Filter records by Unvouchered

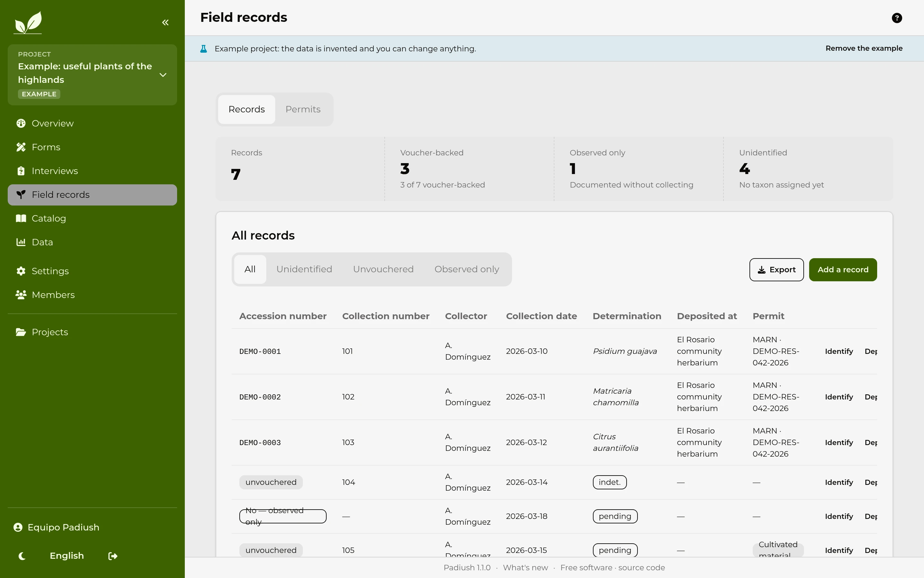[383, 269]
